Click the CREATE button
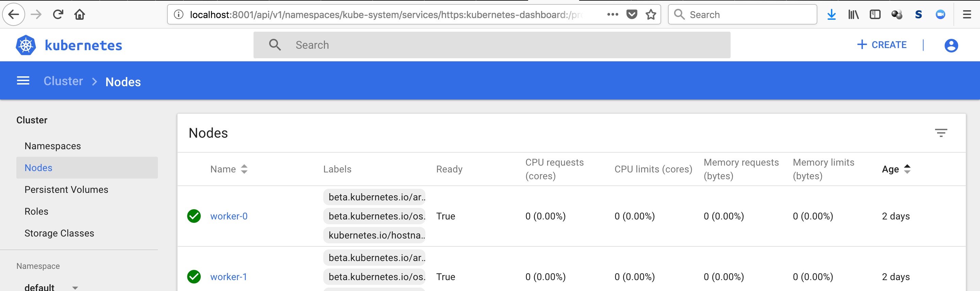Image resolution: width=980 pixels, height=291 pixels. [881, 45]
